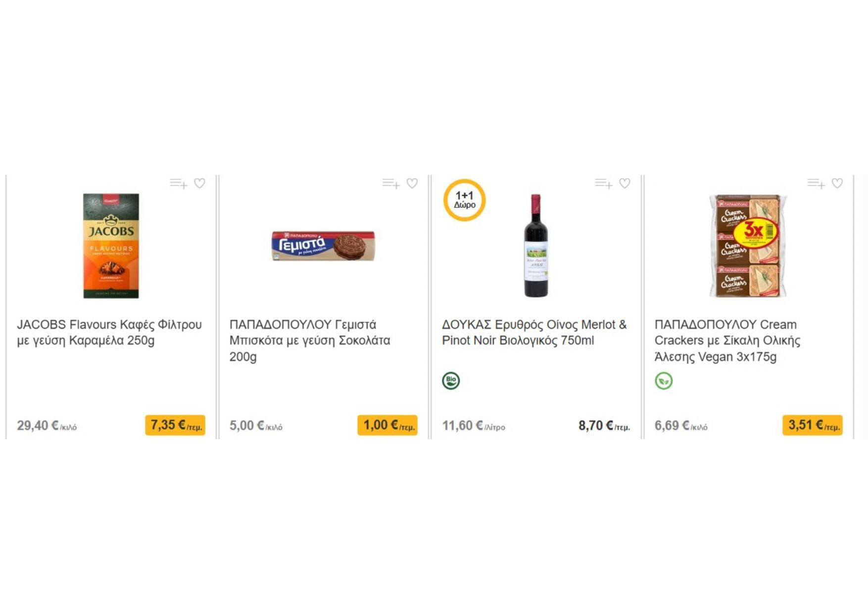Toggle heart on Γεμιστά chocolate biscuits
This screenshot has width=868, height=614.
click(412, 184)
